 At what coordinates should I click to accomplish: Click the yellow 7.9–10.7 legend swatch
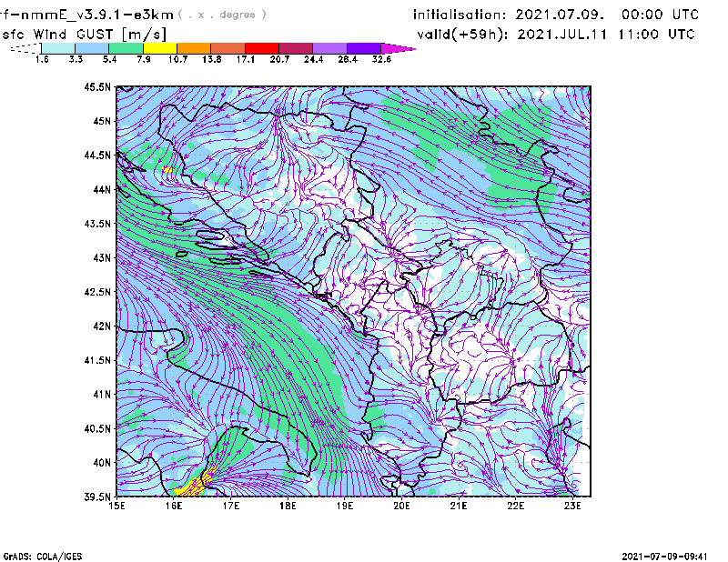(160, 48)
